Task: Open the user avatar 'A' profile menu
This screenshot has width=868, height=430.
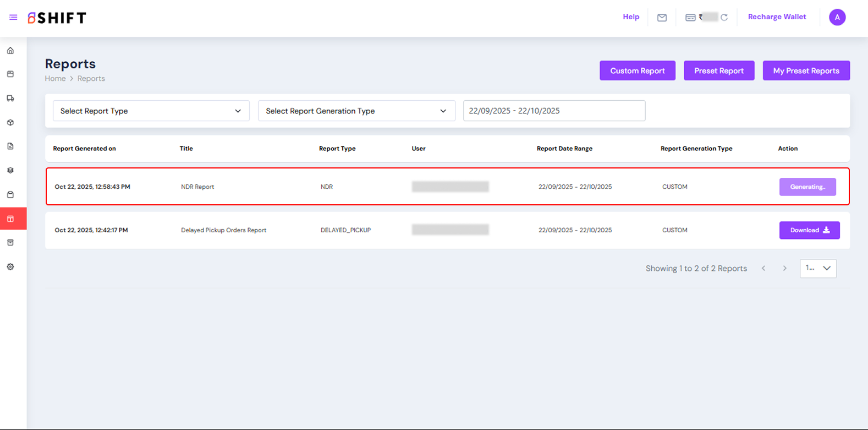Action: click(837, 18)
